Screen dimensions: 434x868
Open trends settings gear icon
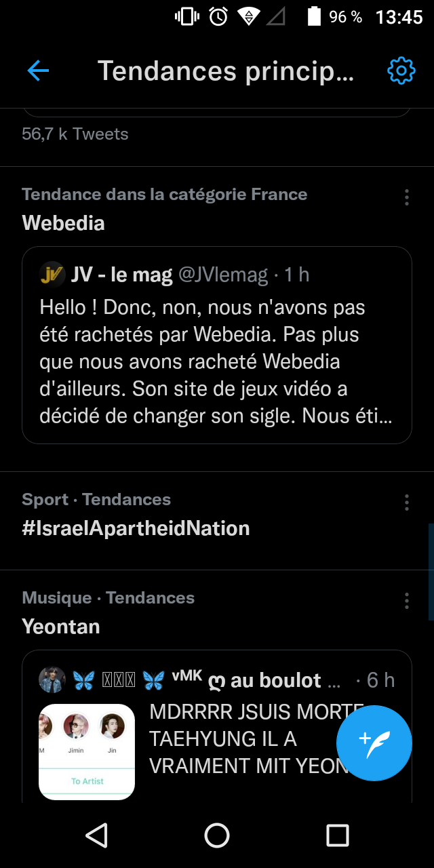[x=401, y=71]
